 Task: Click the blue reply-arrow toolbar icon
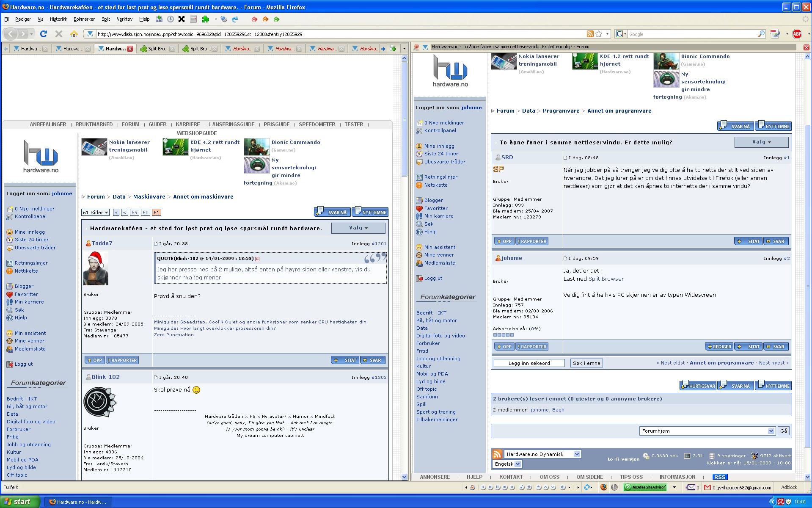click(x=235, y=19)
